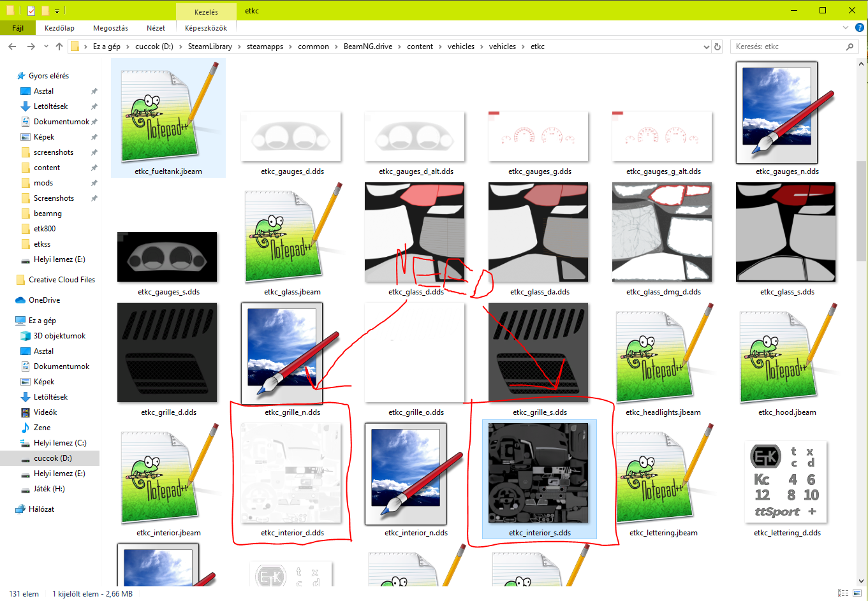Viewport: 868px width, 601px height.
Task: Select etkc_grille_d.dds thumbnail
Action: tap(167, 352)
